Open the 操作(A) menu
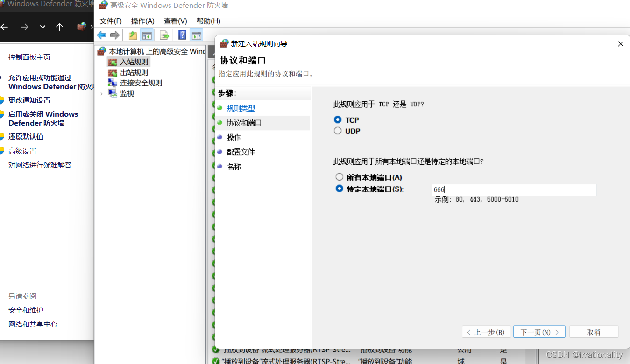This screenshot has width=630, height=364. pos(142,21)
